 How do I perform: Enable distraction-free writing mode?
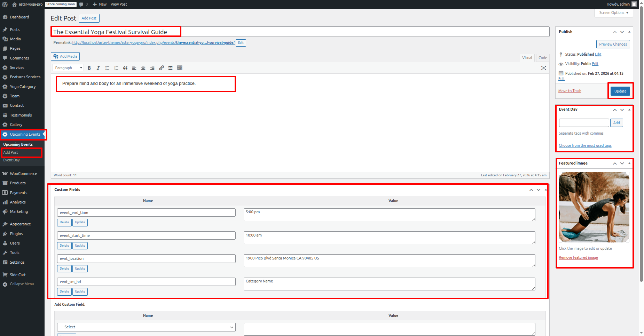click(x=543, y=68)
